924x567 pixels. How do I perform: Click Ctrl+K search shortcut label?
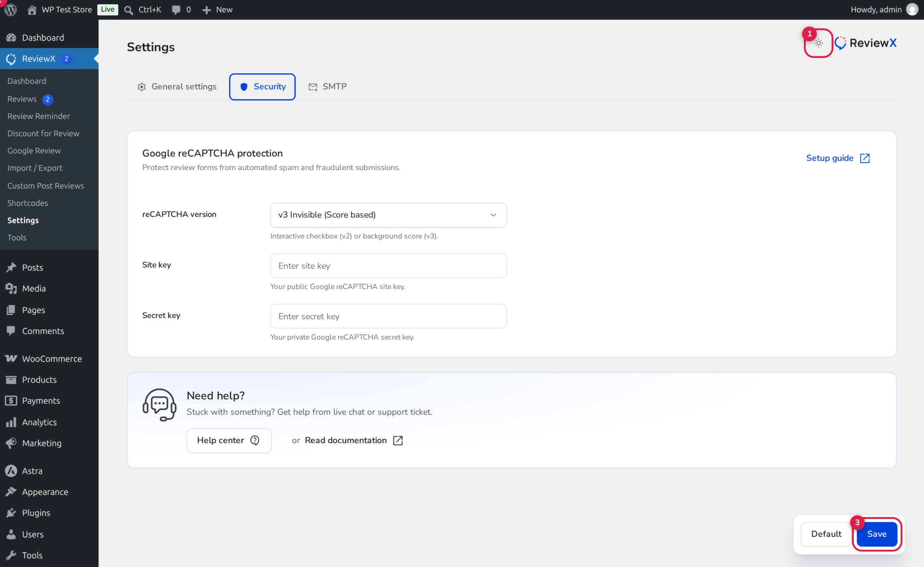[150, 9]
